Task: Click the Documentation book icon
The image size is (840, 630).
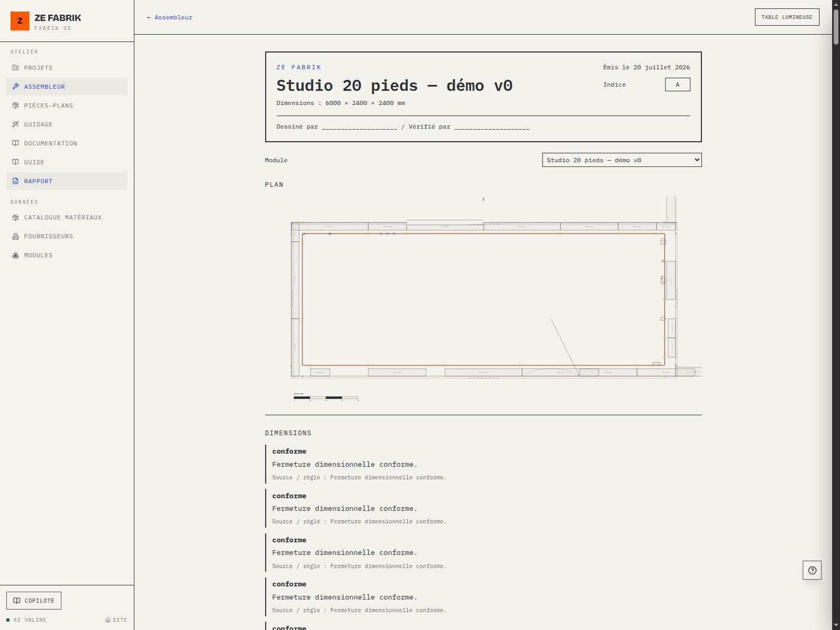Action: click(x=16, y=143)
